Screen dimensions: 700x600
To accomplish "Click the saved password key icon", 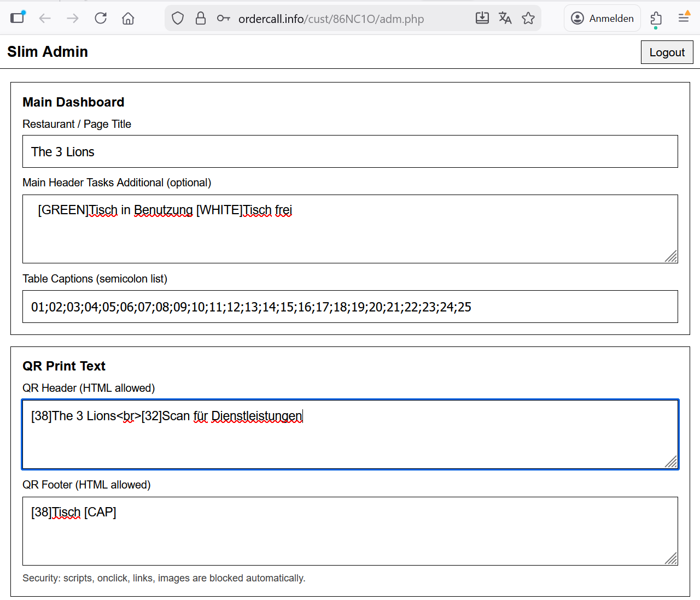I will 223,19.
